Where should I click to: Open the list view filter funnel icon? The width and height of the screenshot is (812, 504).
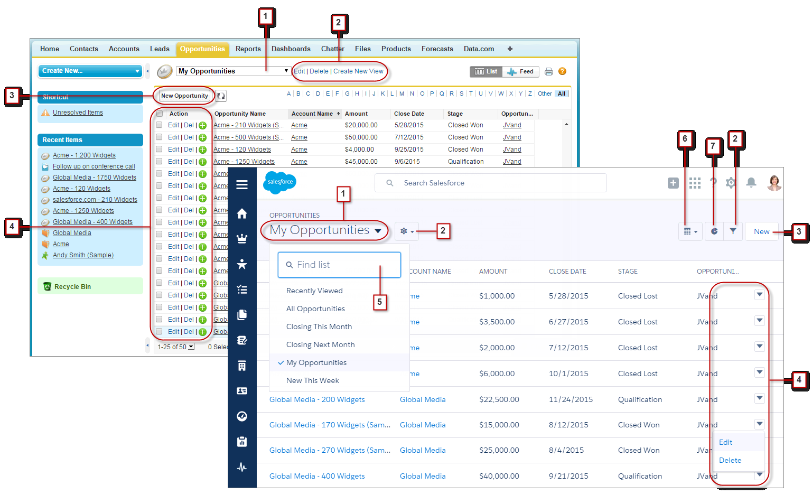pyautogui.click(x=733, y=231)
